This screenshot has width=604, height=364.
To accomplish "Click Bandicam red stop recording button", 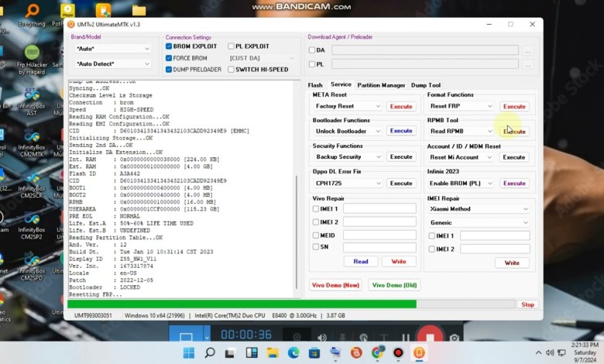I will [430, 335].
